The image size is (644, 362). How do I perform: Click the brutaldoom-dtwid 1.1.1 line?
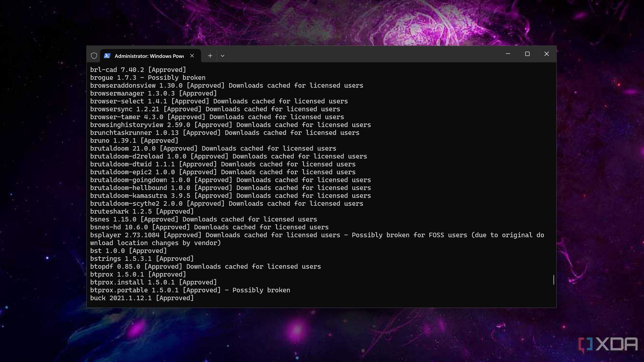tap(223, 164)
